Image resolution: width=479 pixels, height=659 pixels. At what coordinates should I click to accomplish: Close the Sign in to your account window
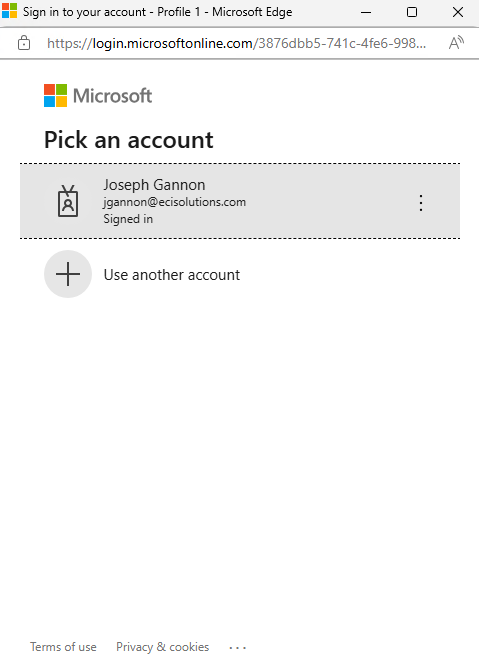[458, 12]
